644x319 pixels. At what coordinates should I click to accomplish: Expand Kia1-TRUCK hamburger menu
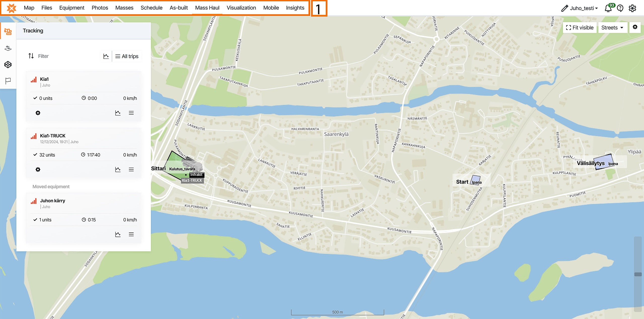coord(131,169)
